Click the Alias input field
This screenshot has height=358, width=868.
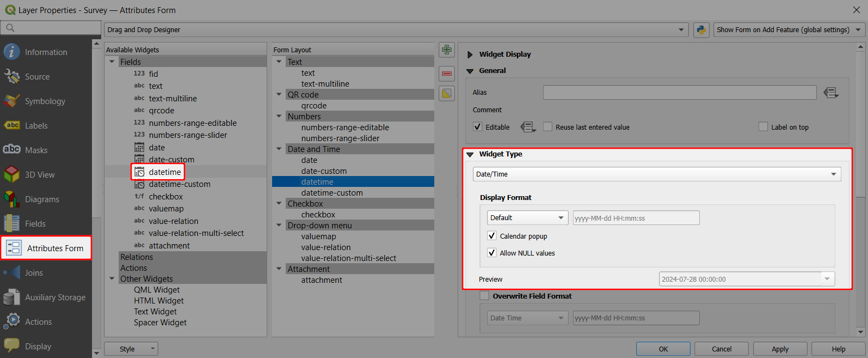pos(680,92)
